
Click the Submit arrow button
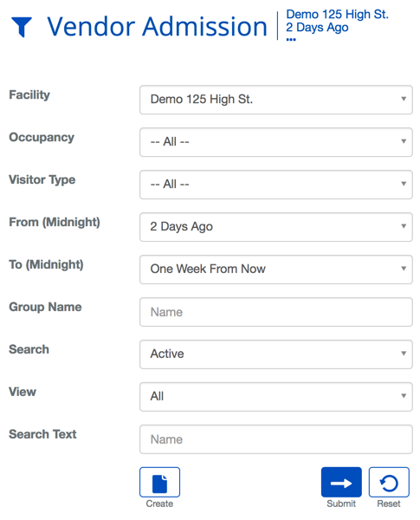pos(341,482)
